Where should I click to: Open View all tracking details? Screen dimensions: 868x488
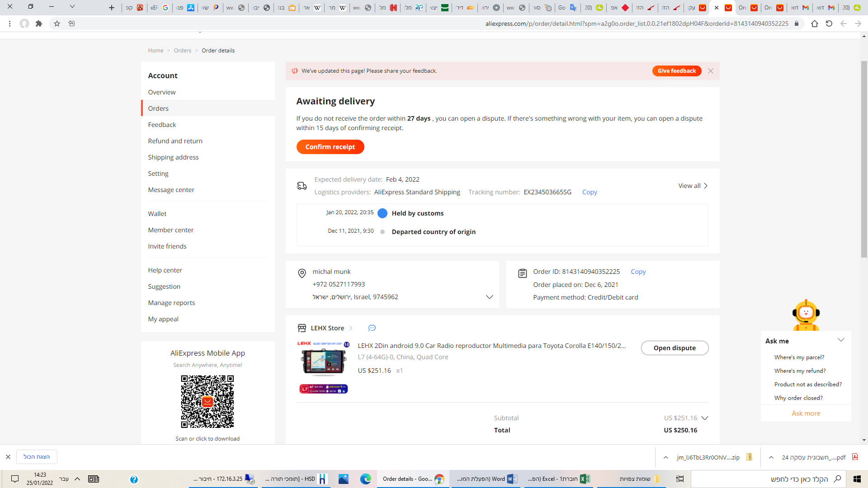click(x=693, y=186)
